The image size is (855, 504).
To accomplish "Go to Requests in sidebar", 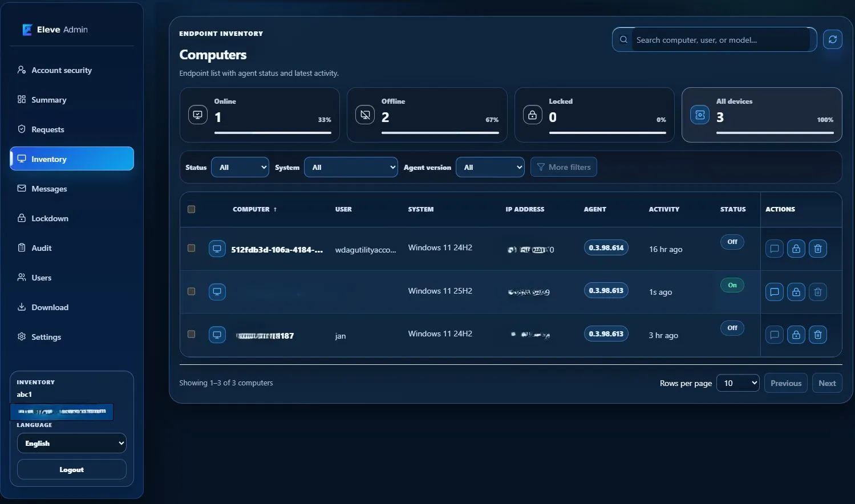I will pos(72,129).
